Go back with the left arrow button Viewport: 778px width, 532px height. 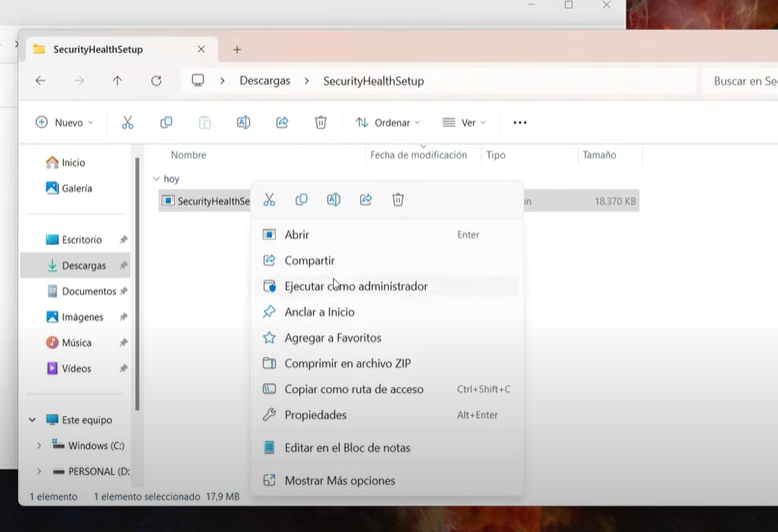[41, 81]
